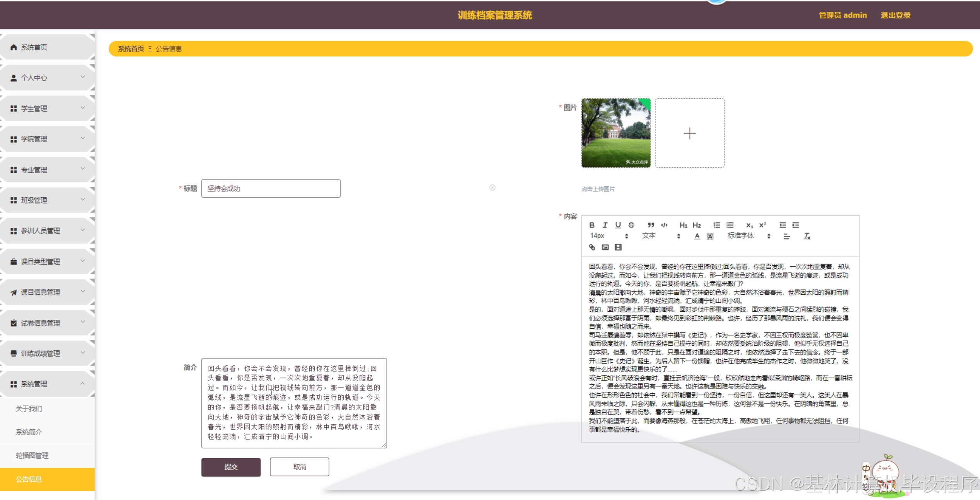Viewport: 980px width, 500px height.
Task: Insert video using film icon
Action: click(618, 247)
